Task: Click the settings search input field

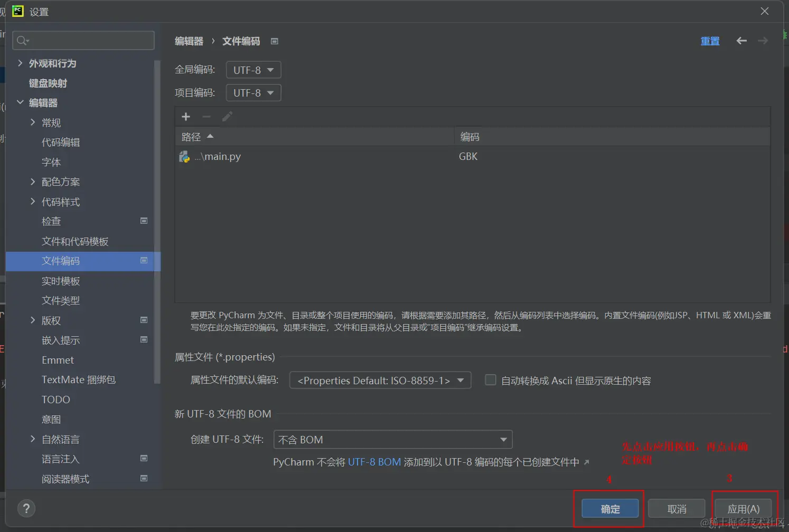Action: click(x=83, y=40)
